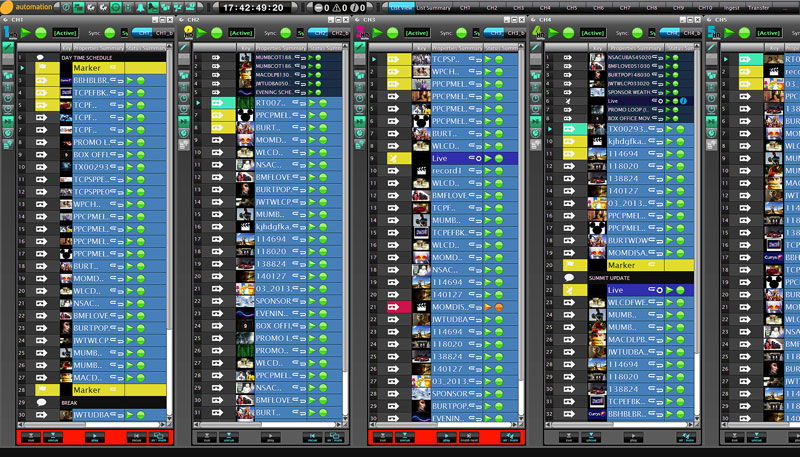This screenshot has height=457, width=800.
Task: Click the orange status icon on MOMDIS row
Action: pos(498,307)
